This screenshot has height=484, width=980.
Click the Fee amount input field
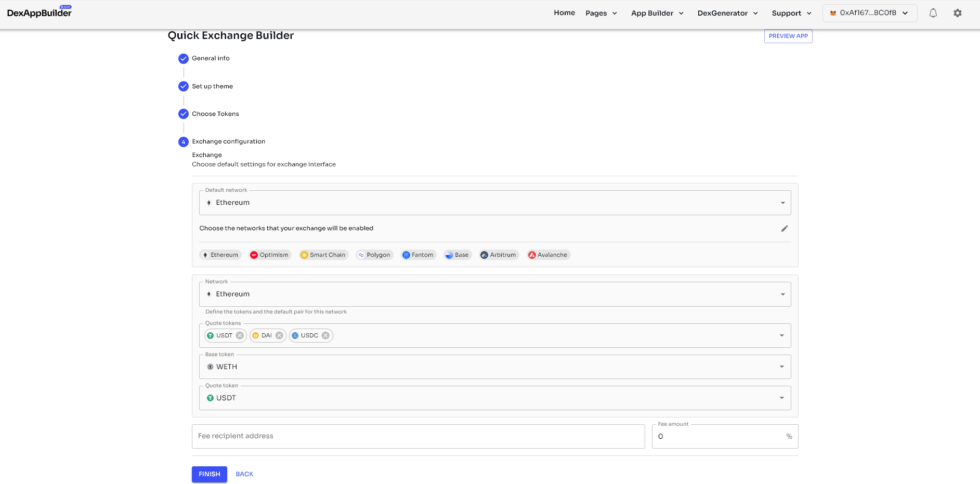click(720, 436)
